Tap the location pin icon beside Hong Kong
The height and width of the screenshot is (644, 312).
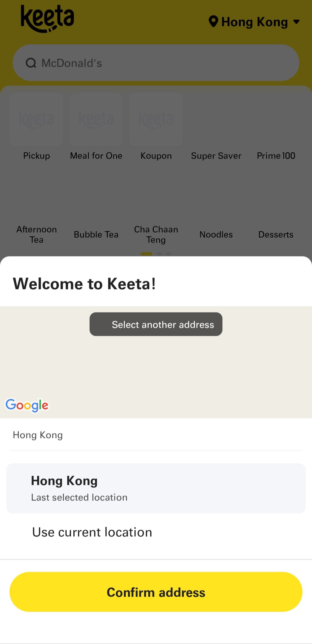[x=213, y=22]
